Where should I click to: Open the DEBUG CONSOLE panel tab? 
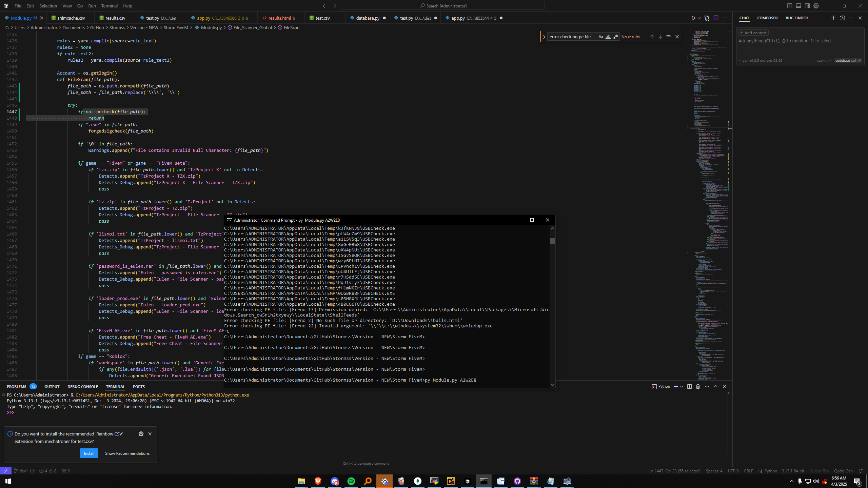coord(82,387)
